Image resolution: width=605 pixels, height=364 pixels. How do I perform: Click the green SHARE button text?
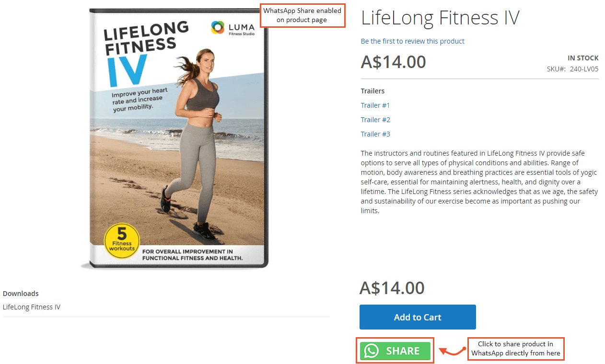click(403, 351)
